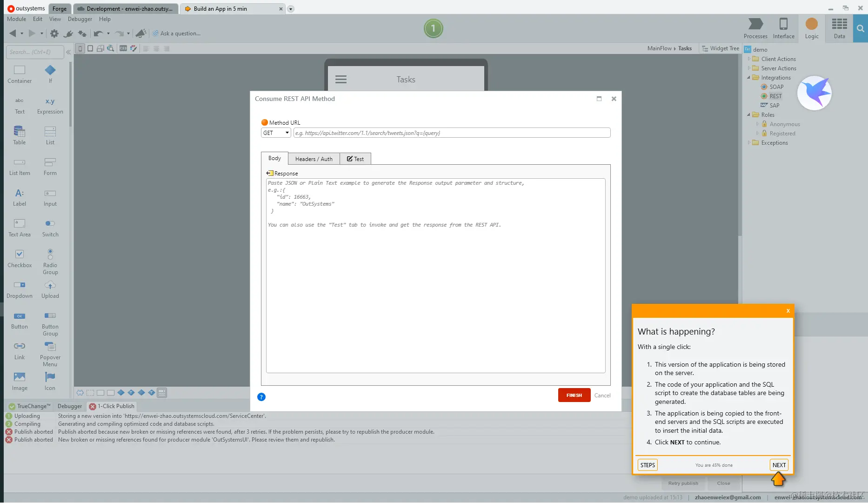This screenshot has height=503, width=868.
Task: Switch to the Headers / Auth tab
Action: pyautogui.click(x=314, y=159)
